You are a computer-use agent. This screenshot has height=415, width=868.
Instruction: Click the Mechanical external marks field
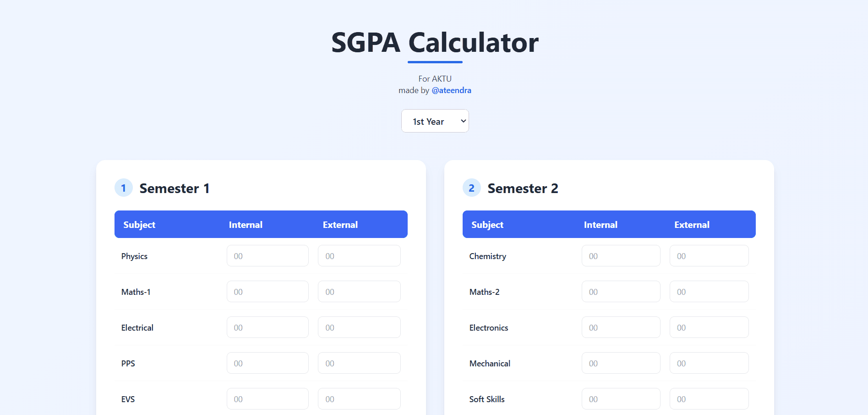(709, 363)
